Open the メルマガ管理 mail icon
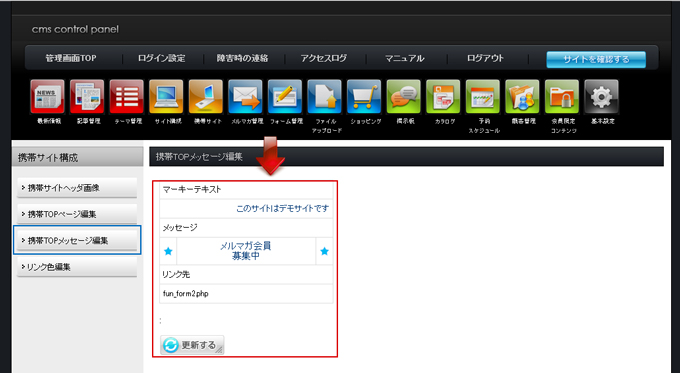Screen dimensions: 680x373 click(245, 96)
